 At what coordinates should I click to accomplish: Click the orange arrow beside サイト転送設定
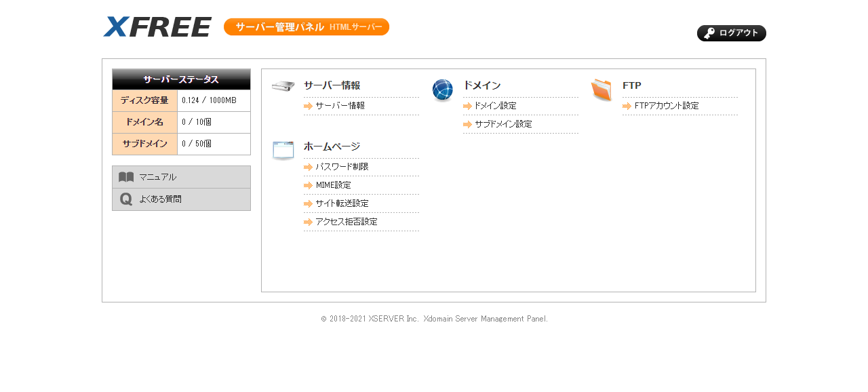(308, 204)
